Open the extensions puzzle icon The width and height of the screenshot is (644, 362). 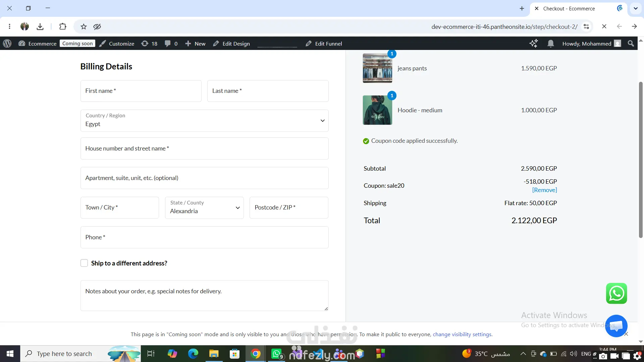coord(63,26)
